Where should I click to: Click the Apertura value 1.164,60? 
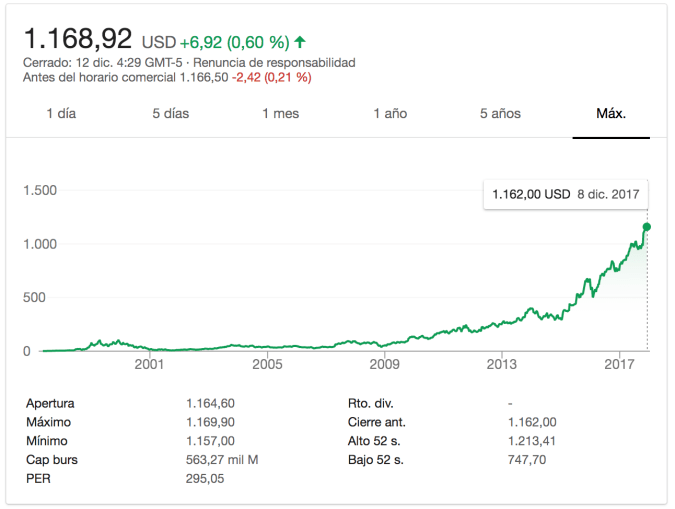(x=210, y=403)
